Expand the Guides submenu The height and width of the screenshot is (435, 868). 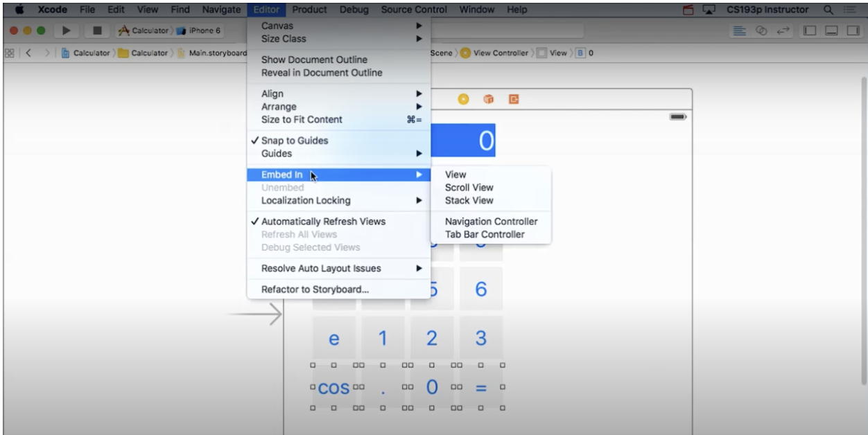click(339, 154)
